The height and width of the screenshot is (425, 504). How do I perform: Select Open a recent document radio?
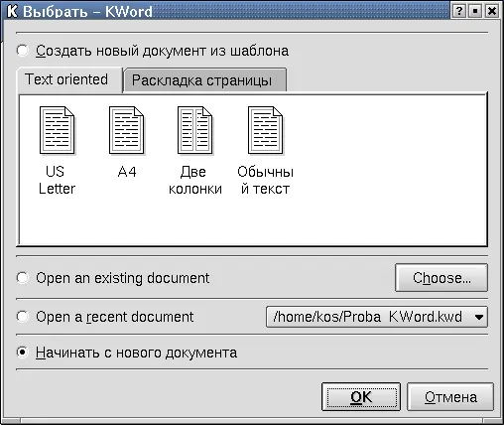pyautogui.click(x=23, y=317)
